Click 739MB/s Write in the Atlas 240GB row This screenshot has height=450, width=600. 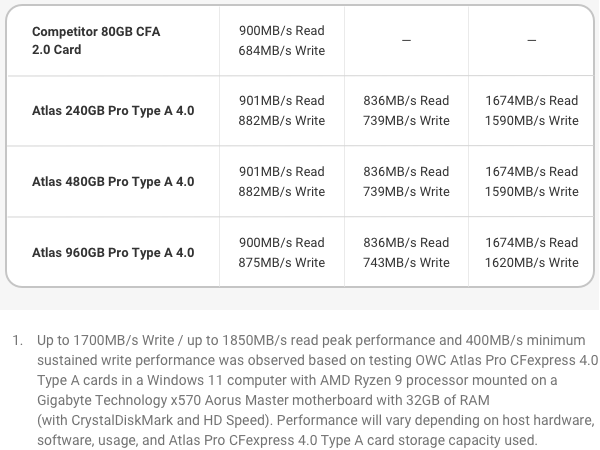[x=406, y=121]
